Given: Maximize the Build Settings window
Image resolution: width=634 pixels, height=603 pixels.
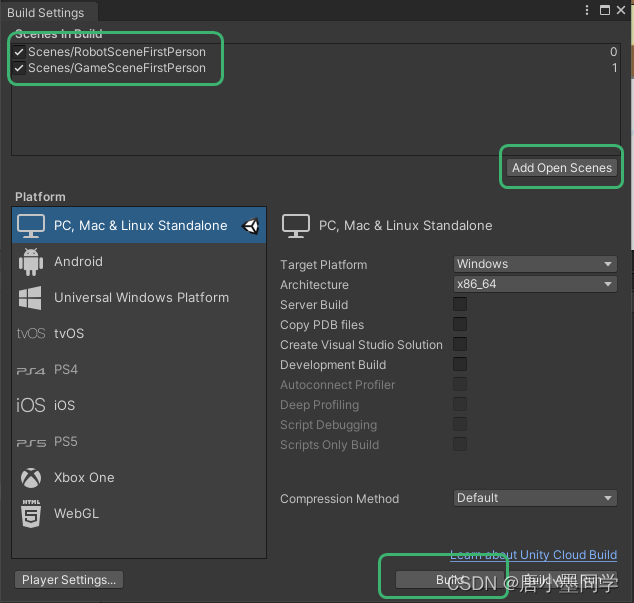Looking at the screenshot, I should click(604, 10).
